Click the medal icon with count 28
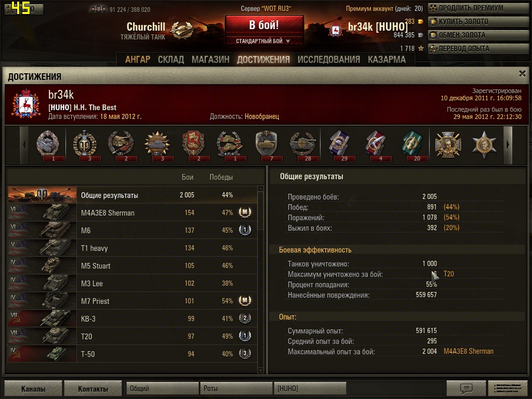 303,145
